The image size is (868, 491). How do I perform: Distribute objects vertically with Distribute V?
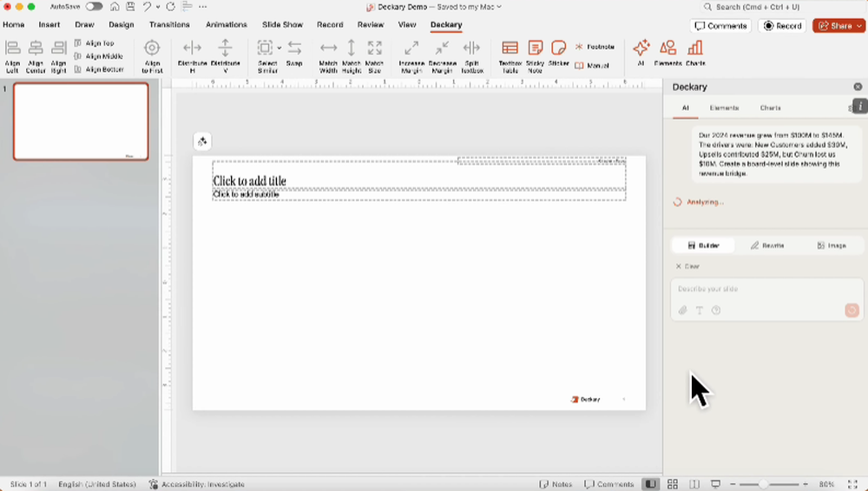coord(226,56)
